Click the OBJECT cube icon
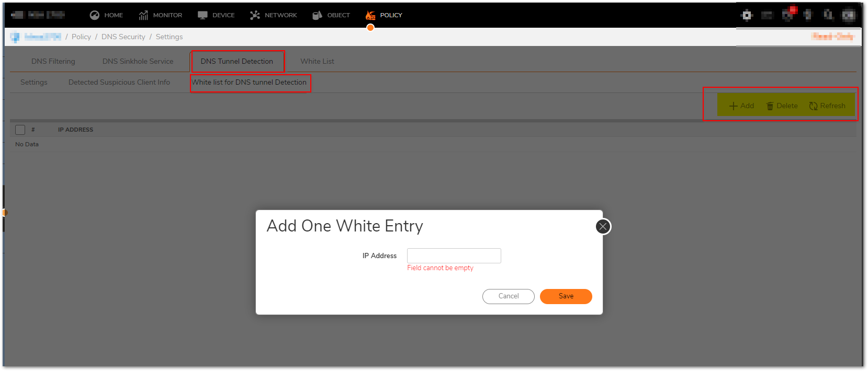 pos(317,15)
